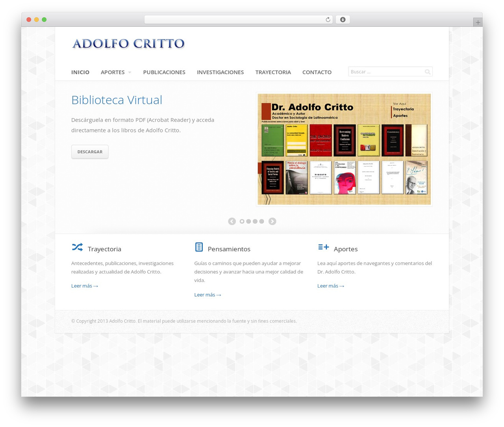504x427 pixels.
Task: Click the search magnifier icon
Action: coord(427,72)
